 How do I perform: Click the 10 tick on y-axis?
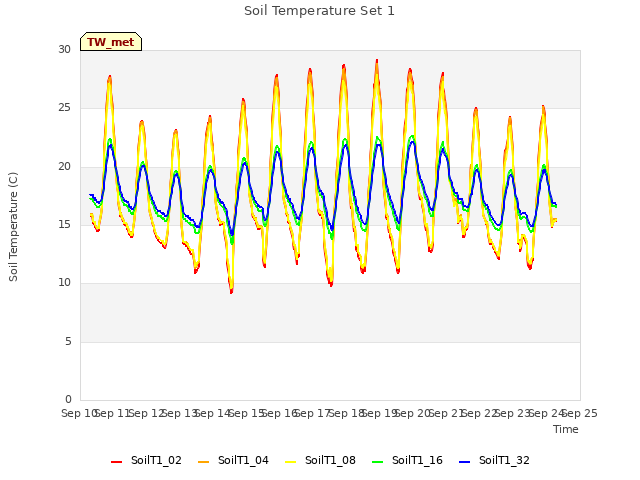click(x=64, y=282)
